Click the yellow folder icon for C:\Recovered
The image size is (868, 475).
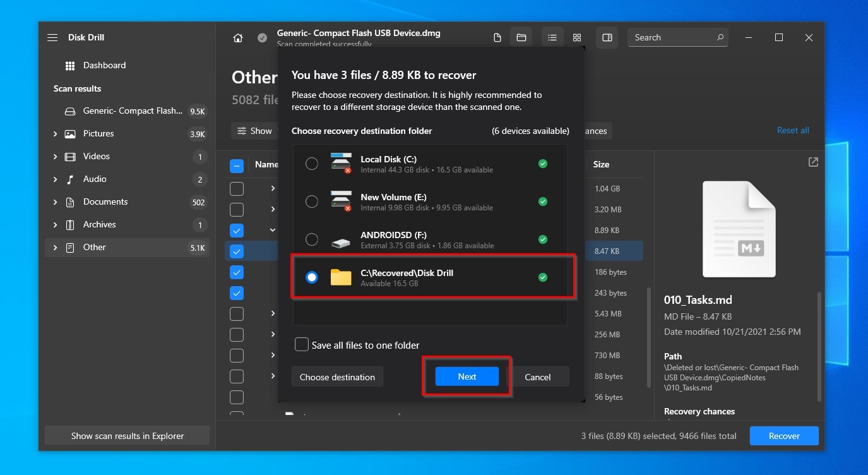pyautogui.click(x=341, y=277)
